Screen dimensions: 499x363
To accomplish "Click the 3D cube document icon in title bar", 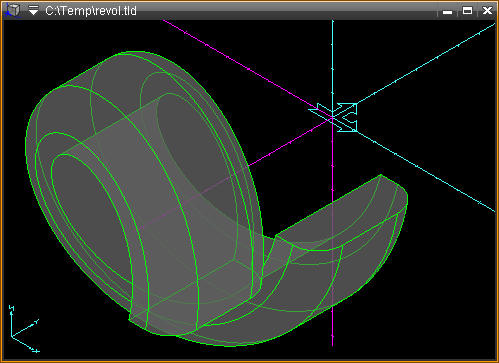I will point(13,10).
